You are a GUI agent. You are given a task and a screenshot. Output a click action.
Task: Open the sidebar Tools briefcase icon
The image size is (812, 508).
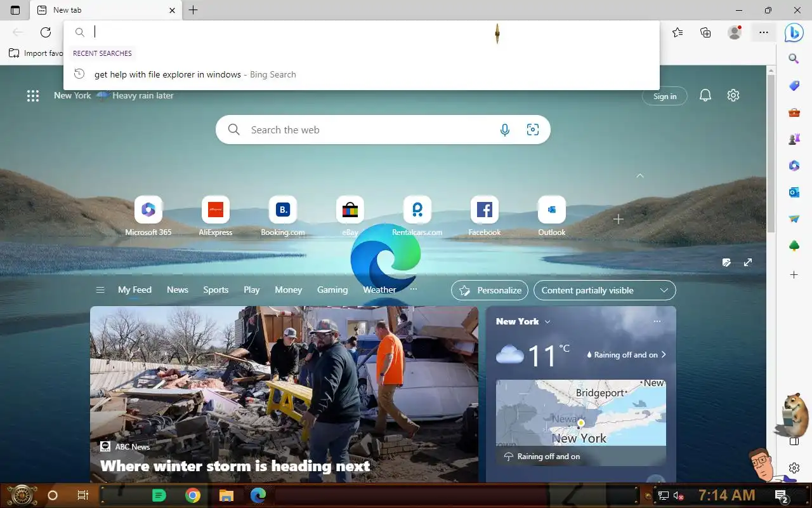[x=794, y=113]
